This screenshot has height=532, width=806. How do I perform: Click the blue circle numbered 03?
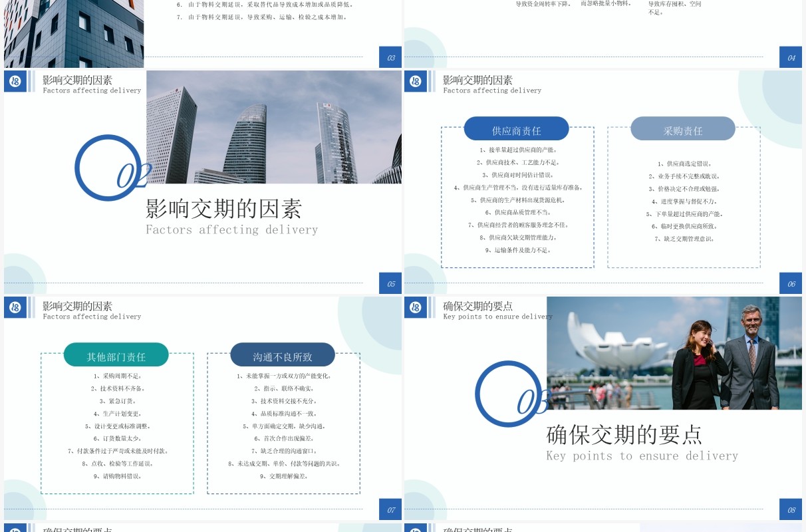[x=509, y=394]
